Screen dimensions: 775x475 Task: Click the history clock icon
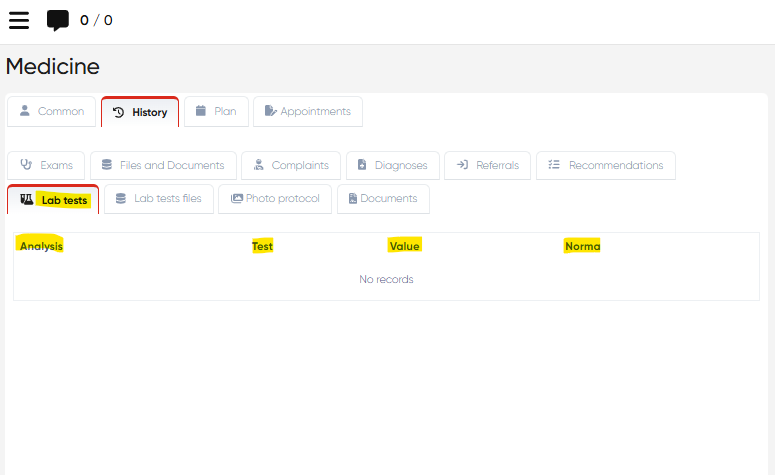(119, 112)
